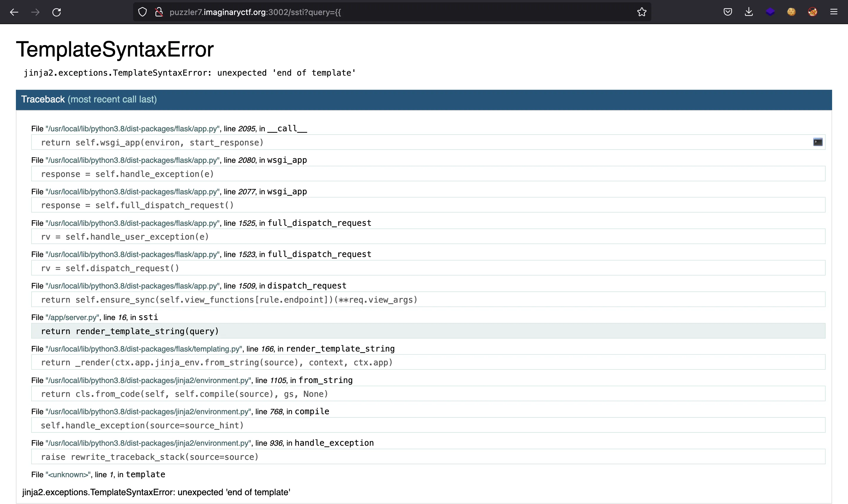Click flask/app.py path on line 1509
Screen dimensions: 848x504
[x=132, y=286]
